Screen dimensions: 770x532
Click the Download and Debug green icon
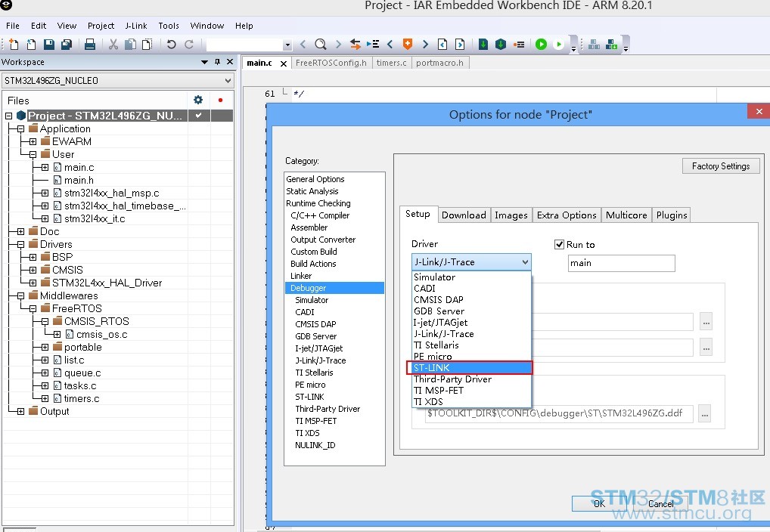click(x=541, y=44)
